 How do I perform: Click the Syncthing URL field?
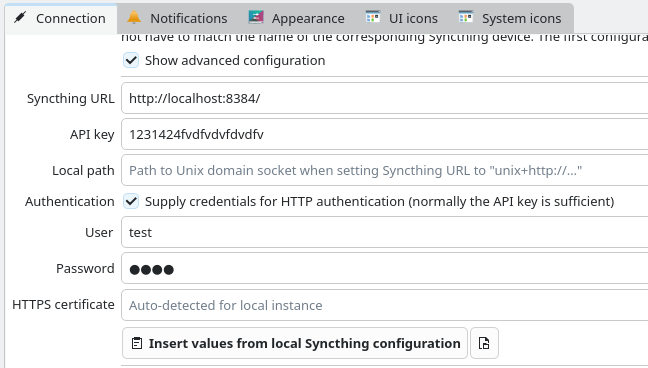point(384,98)
